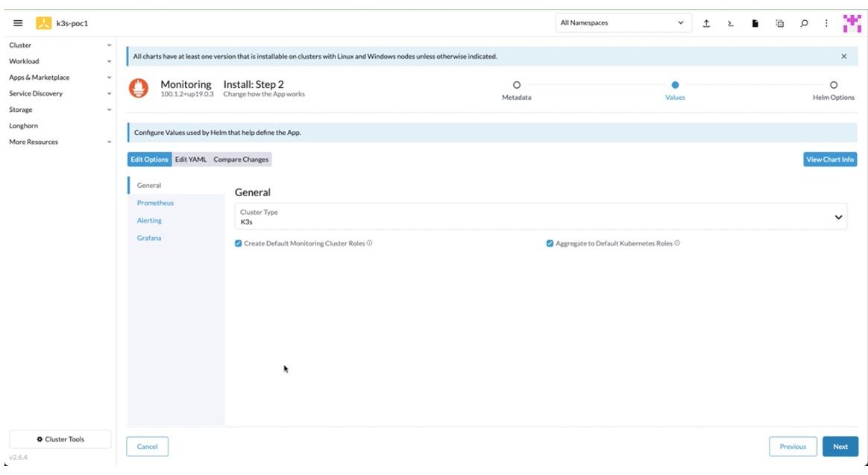The height and width of the screenshot is (475, 868).
Task: Open the kubectl shell icon
Action: [729, 23]
